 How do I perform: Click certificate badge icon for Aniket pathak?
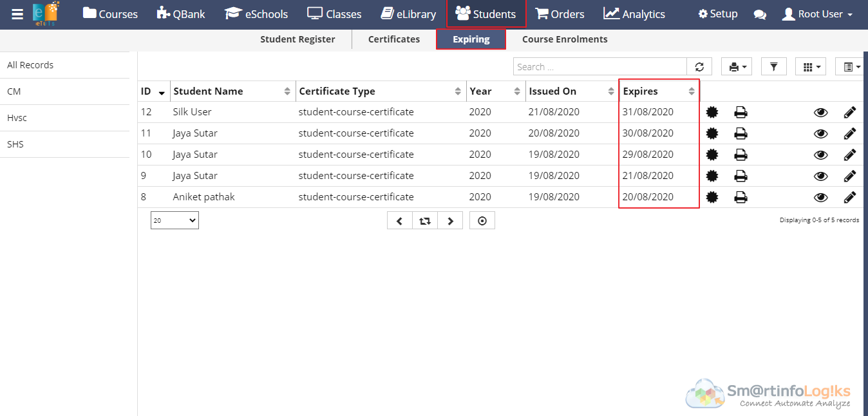(712, 197)
